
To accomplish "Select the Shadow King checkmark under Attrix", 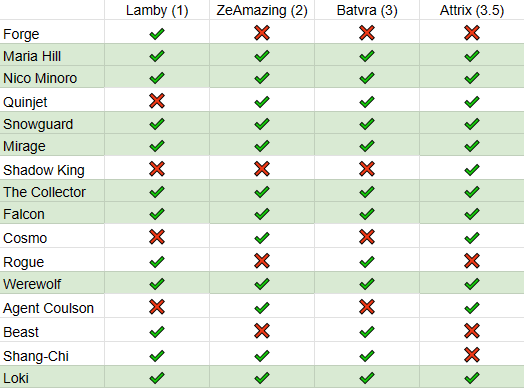I will 472,170.
